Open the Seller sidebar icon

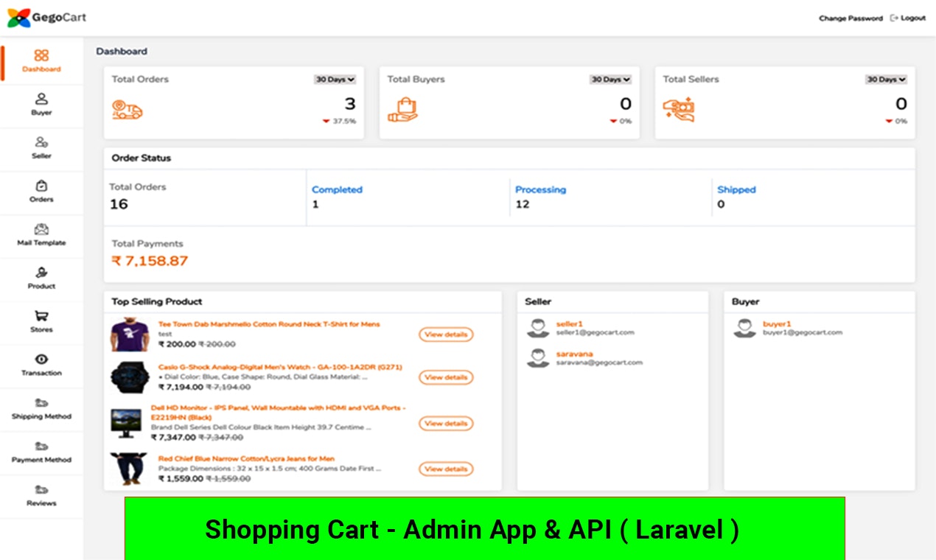(41, 142)
